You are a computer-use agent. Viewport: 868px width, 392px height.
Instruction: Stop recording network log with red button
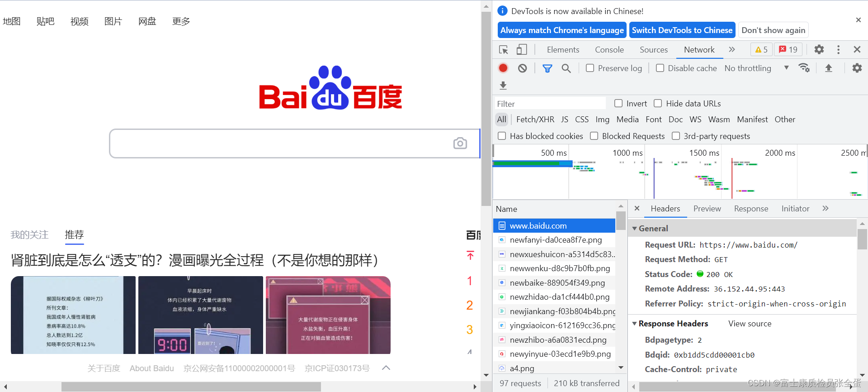pos(503,68)
